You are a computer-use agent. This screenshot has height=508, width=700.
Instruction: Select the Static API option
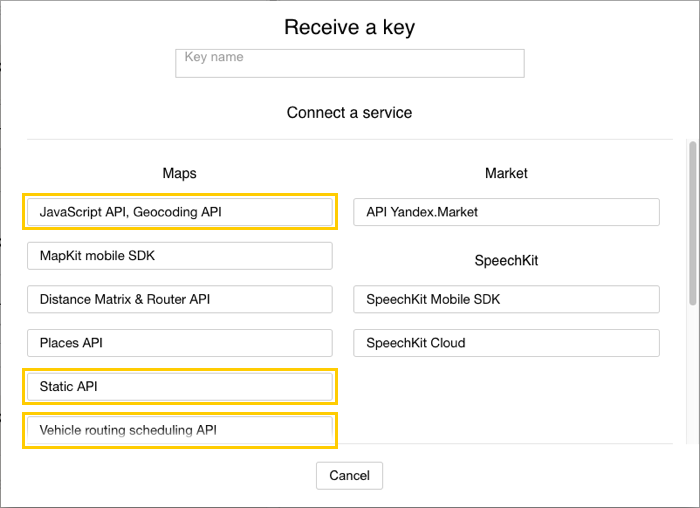pos(180,386)
